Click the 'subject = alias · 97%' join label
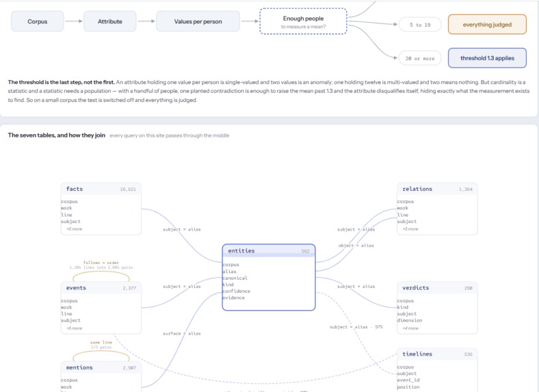Screen dimensions: 539x392 coord(356,327)
